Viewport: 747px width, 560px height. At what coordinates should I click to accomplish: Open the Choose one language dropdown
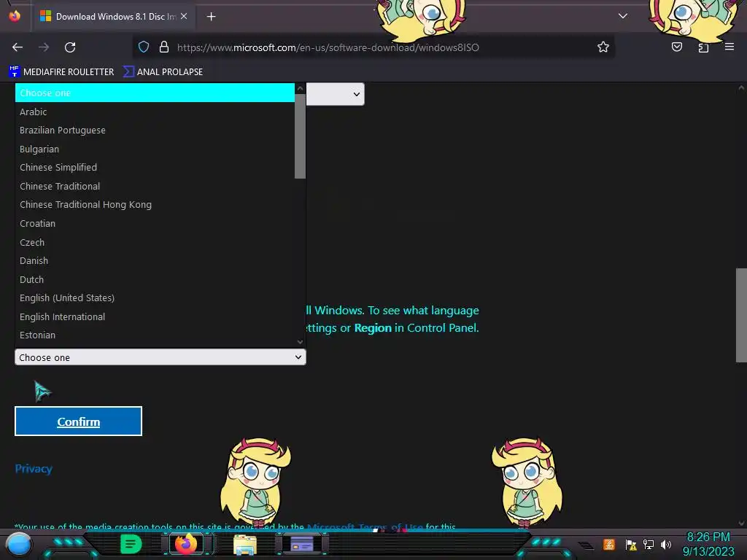(160, 357)
